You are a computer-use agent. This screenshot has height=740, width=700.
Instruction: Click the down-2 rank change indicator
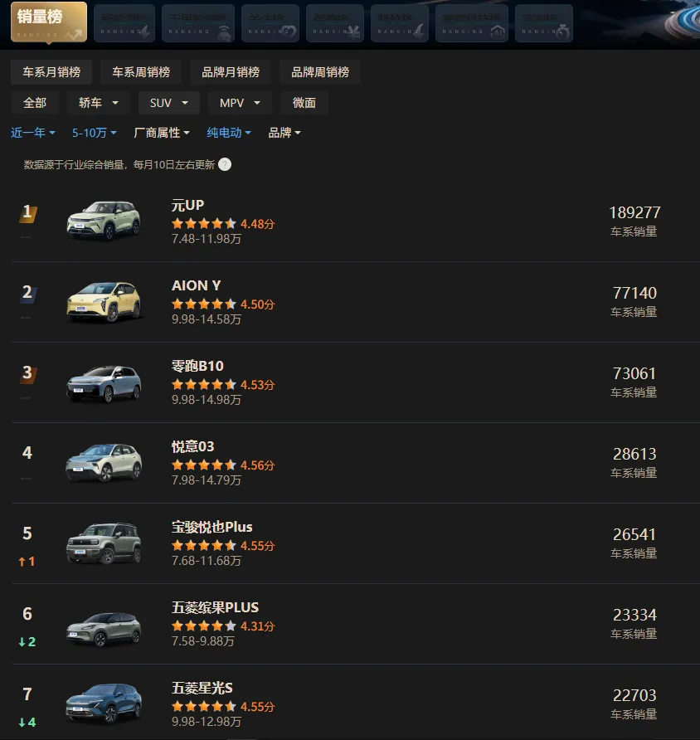point(27,642)
